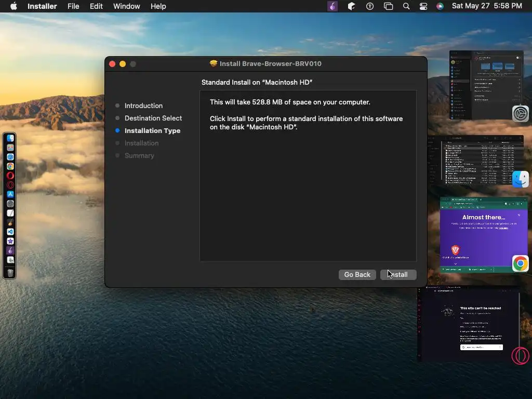This screenshot has height=399, width=532.
Task: Click the Stage Manager menu bar icon
Action: point(388,6)
